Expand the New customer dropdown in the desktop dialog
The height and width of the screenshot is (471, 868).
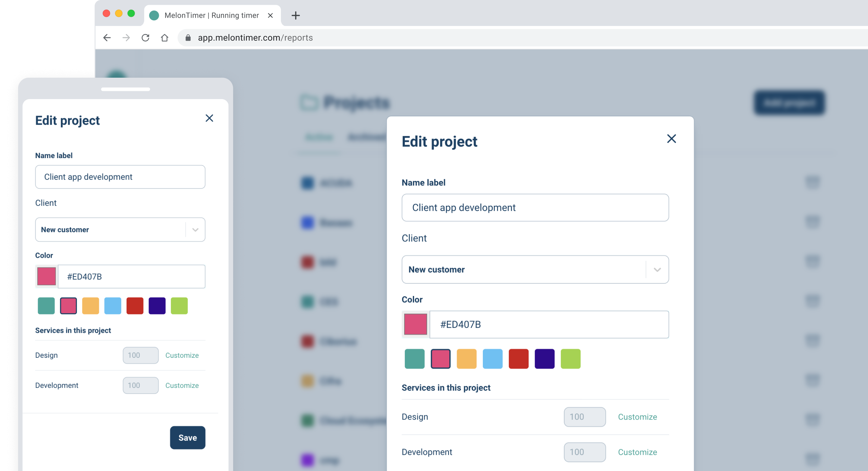657,270
